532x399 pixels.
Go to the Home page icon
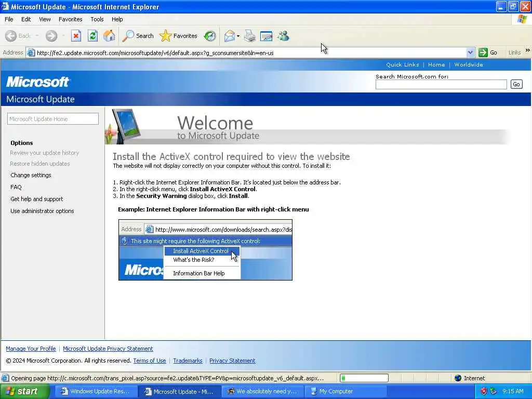[x=109, y=36]
